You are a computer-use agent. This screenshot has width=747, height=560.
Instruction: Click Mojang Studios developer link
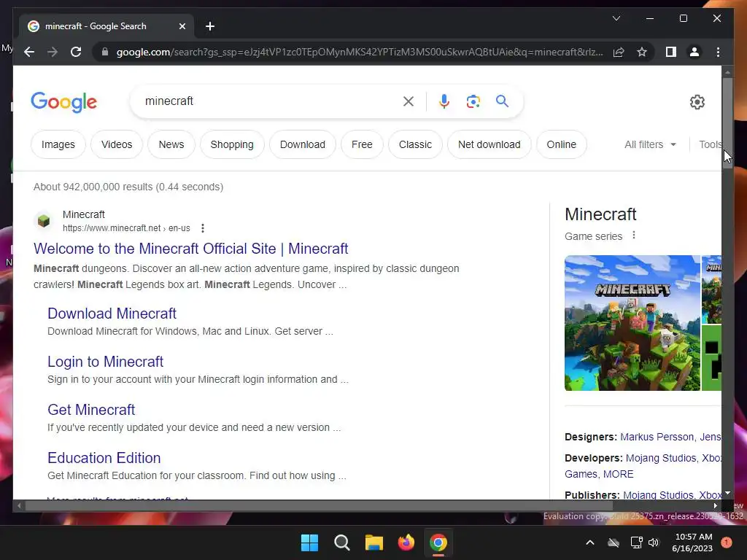click(661, 458)
